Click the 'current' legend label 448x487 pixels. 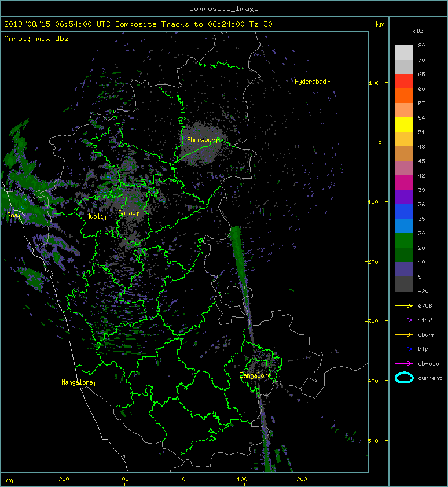(x=430, y=378)
